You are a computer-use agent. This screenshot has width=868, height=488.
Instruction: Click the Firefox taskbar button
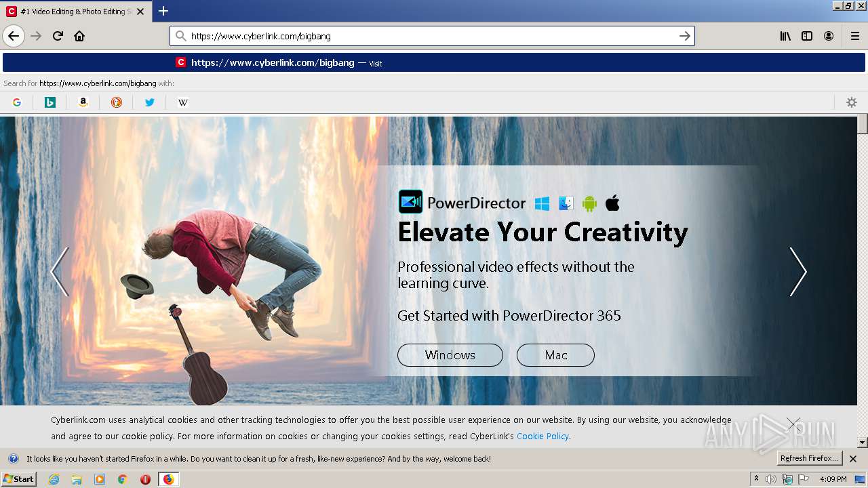pos(168,479)
